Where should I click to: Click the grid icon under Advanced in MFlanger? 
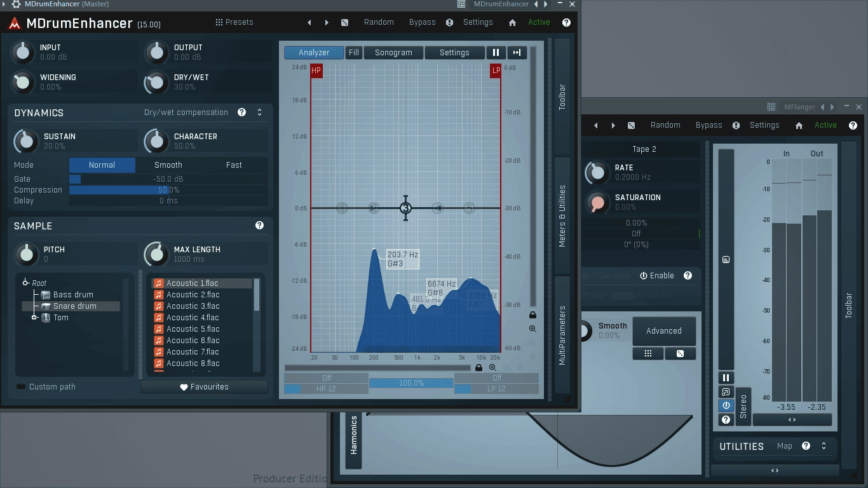[x=648, y=353]
